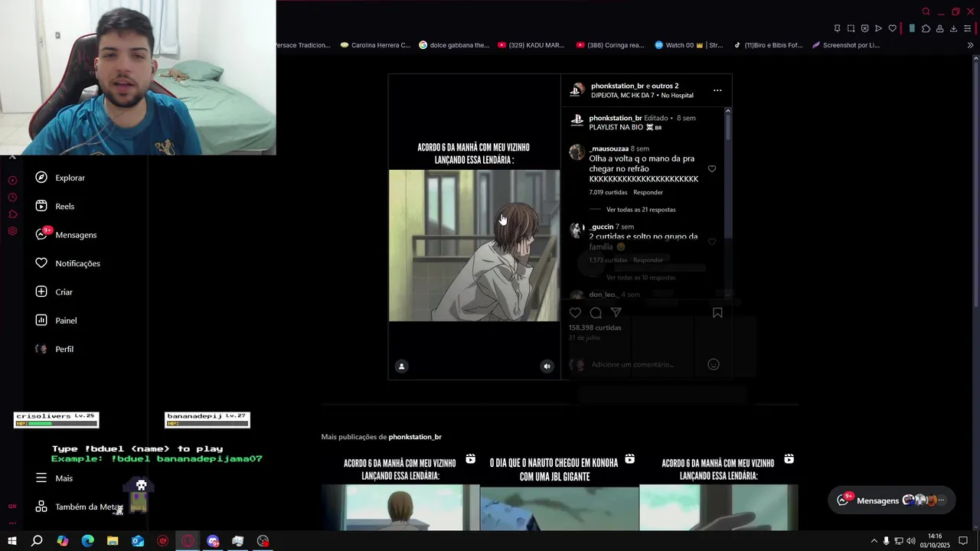Viewport: 980px width, 551px height.
Task: Open Explorar compass icon in Instagram sidebar
Action: pos(41,178)
